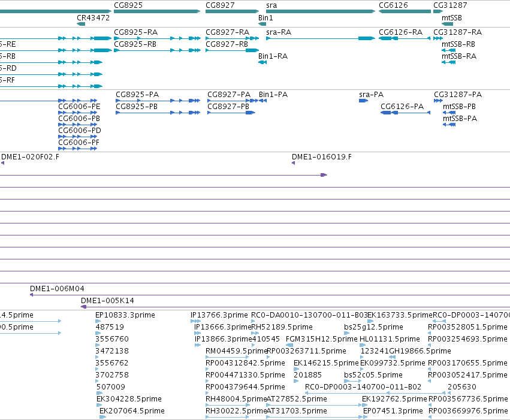Click the AT27852.5prime feature label
Viewport: 510px width, 420px height.
click(297, 399)
